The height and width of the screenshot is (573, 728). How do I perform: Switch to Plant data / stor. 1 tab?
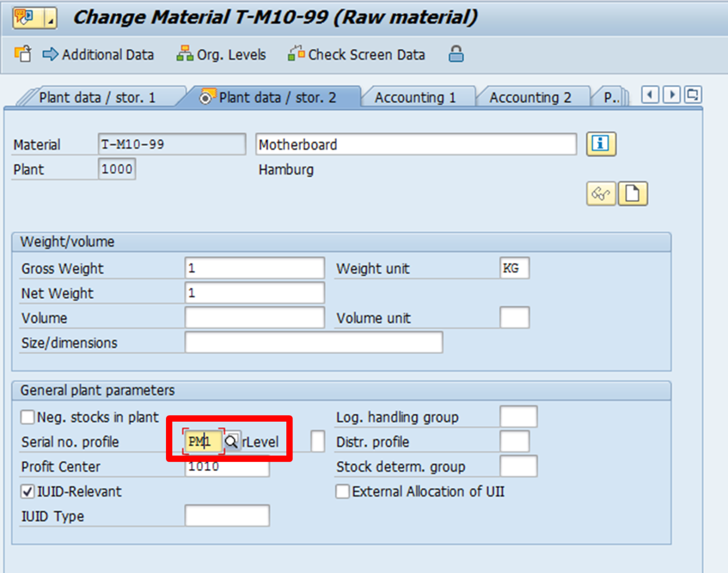pos(98,98)
